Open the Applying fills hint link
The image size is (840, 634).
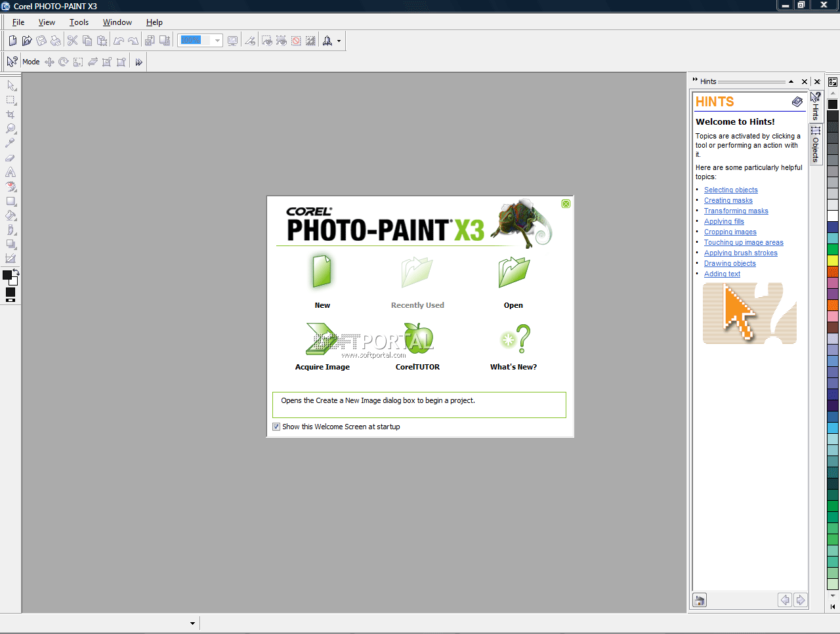tap(724, 221)
